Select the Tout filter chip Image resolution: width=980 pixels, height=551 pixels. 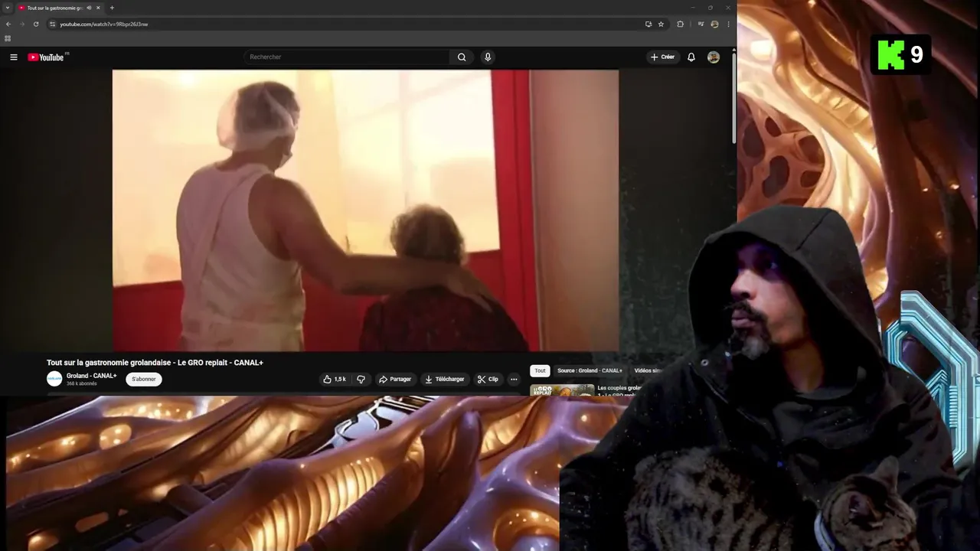540,370
